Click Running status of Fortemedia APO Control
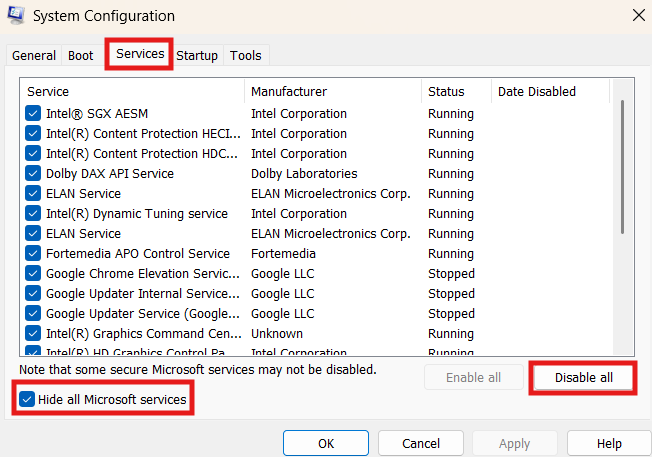Image resolution: width=652 pixels, height=457 pixels. tap(451, 253)
